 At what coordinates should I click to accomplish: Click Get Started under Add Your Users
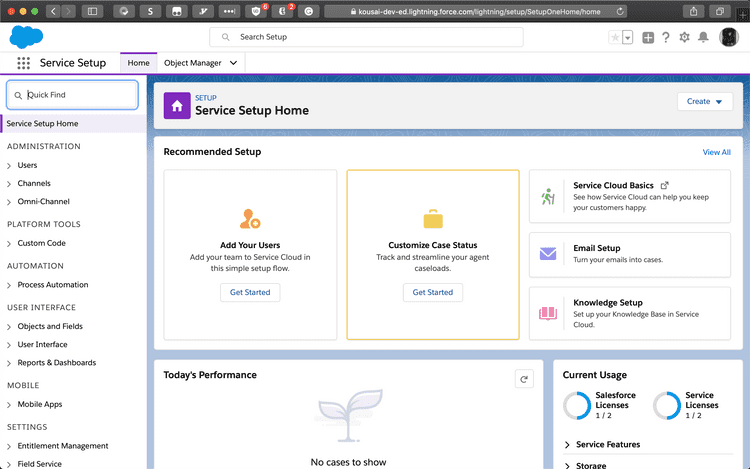250,292
